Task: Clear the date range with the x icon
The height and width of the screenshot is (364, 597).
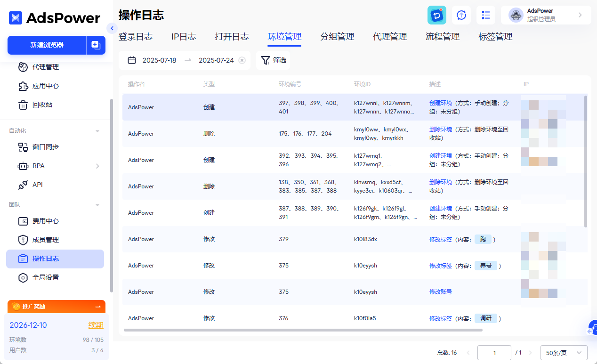Action: pyautogui.click(x=242, y=60)
